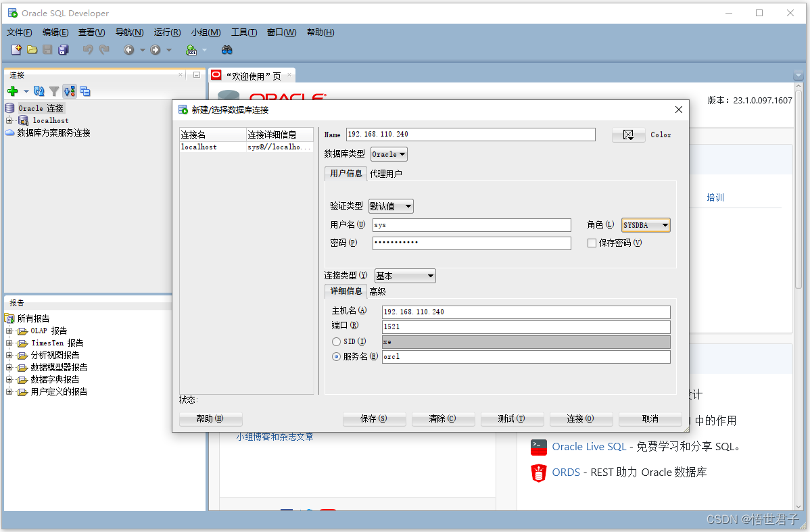
Task: Expand the TimesTen 报告 tree node
Action: (9, 343)
